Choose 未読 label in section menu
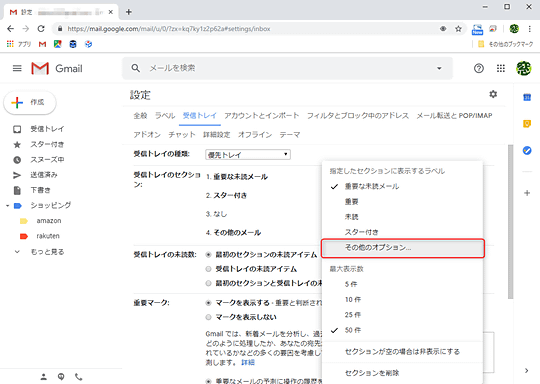 point(402,217)
